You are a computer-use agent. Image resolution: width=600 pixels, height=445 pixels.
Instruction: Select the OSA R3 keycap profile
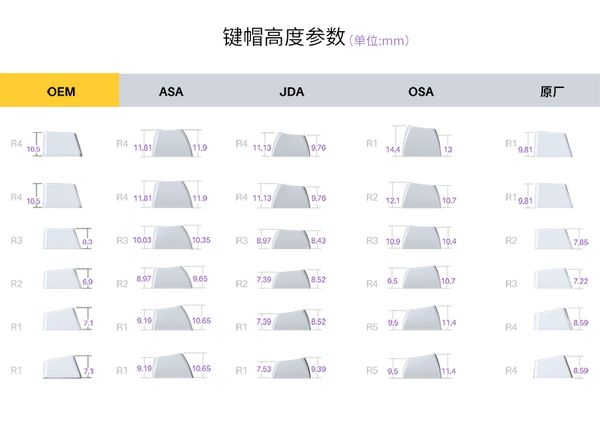pos(419,239)
